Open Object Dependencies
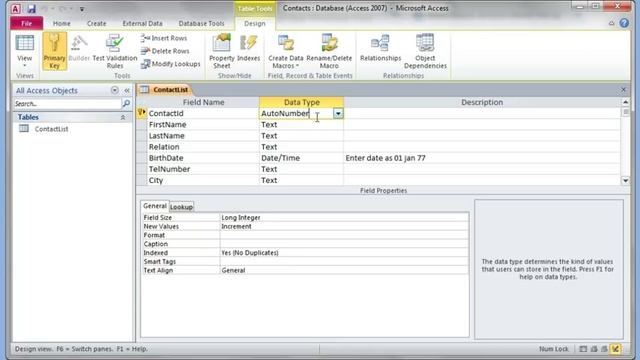The image size is (640, 360). coord(425,51)
